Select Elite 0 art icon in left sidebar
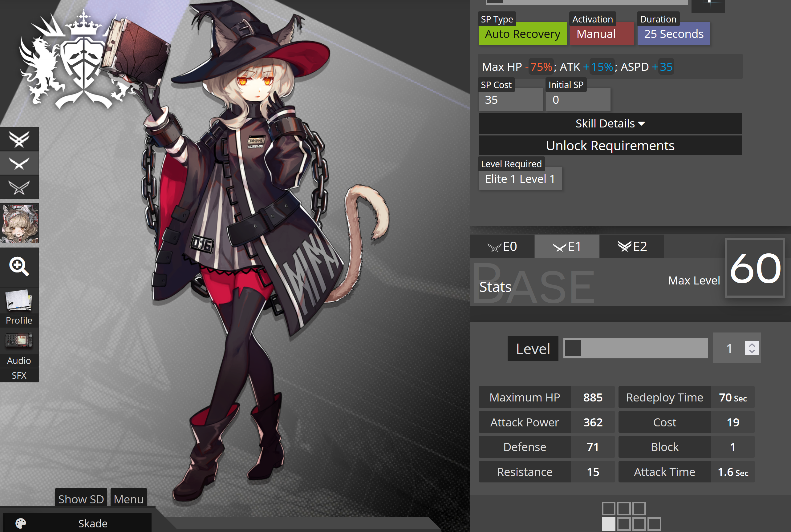Viewport: 791px width, 532px height. click(19, 187)
